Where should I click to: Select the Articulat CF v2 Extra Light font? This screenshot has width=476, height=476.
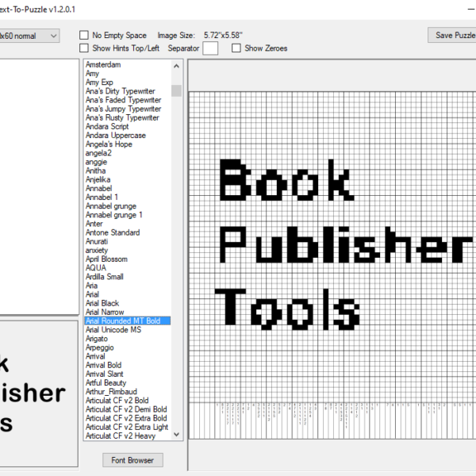point(128,427)
